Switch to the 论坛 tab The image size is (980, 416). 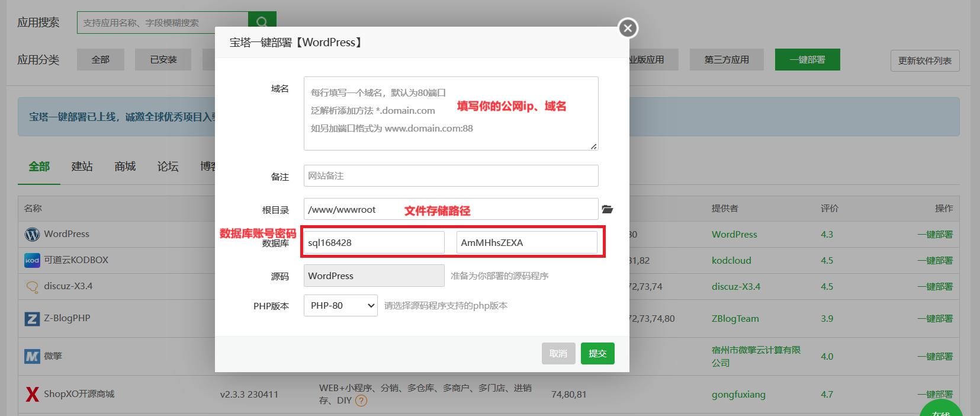coord(168,167)
